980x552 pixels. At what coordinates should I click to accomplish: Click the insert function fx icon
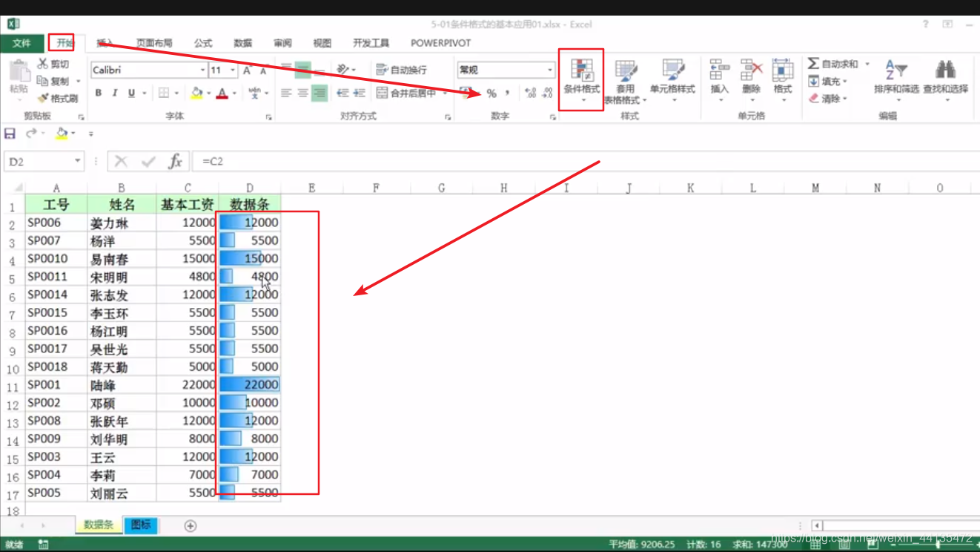[x=175, y=161]
